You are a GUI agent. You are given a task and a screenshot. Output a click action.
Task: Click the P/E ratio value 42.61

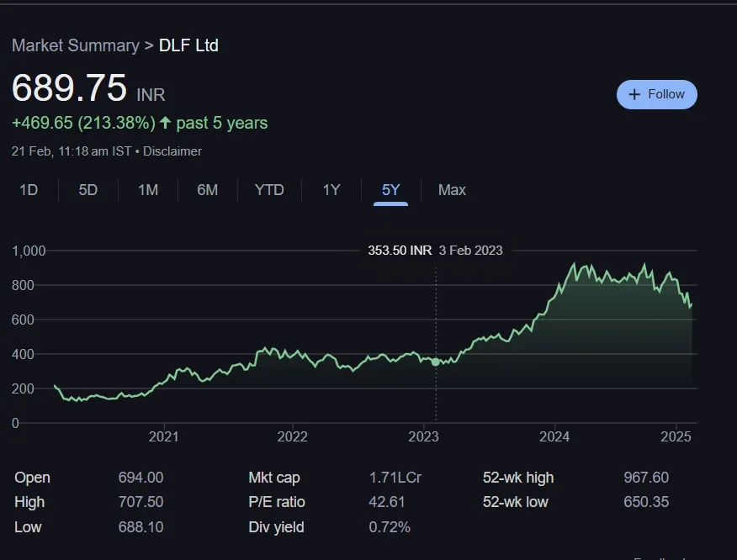(387, 502)
